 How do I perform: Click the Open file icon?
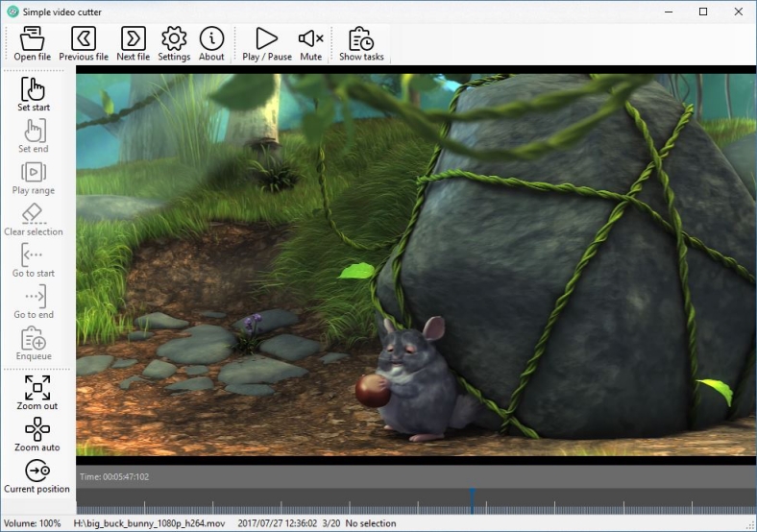33,39
